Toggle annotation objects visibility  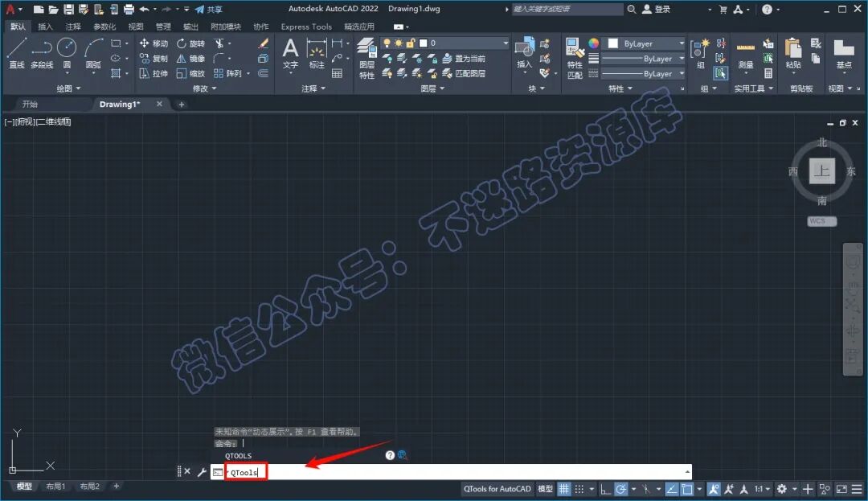pyautogui.click(x=714, y=489)
